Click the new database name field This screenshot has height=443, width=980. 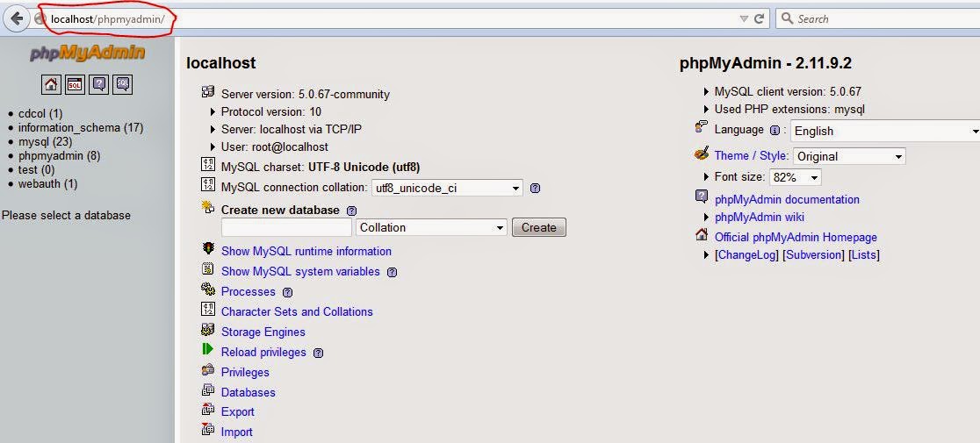(x=286, y=227)
